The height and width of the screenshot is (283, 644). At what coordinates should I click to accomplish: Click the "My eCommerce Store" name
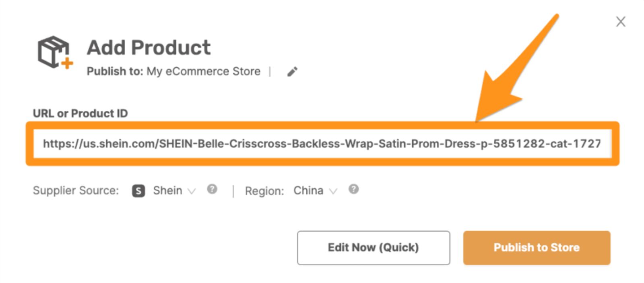(203, 71)
